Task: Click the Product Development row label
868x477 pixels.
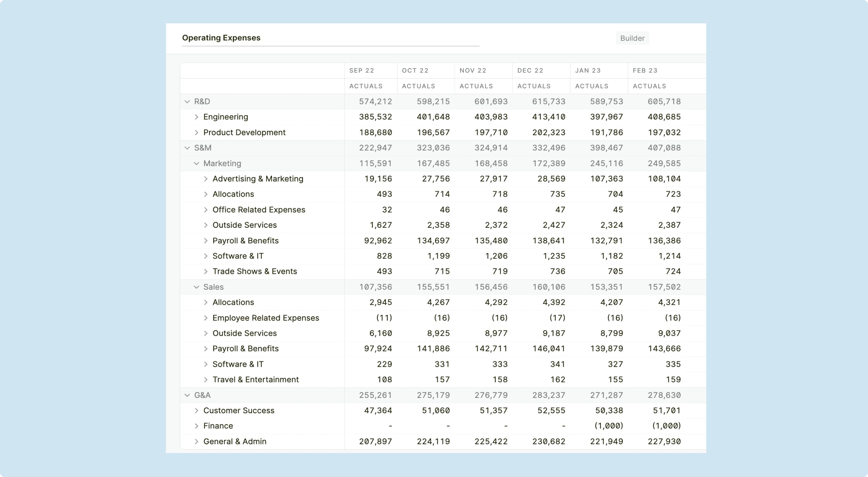Action: tap(244, 132)
